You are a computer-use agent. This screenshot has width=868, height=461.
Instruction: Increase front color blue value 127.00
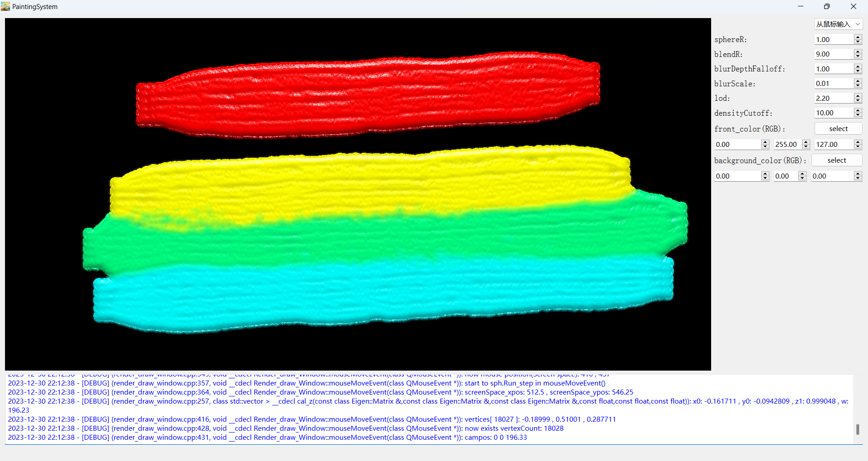[x=858, y=142]
